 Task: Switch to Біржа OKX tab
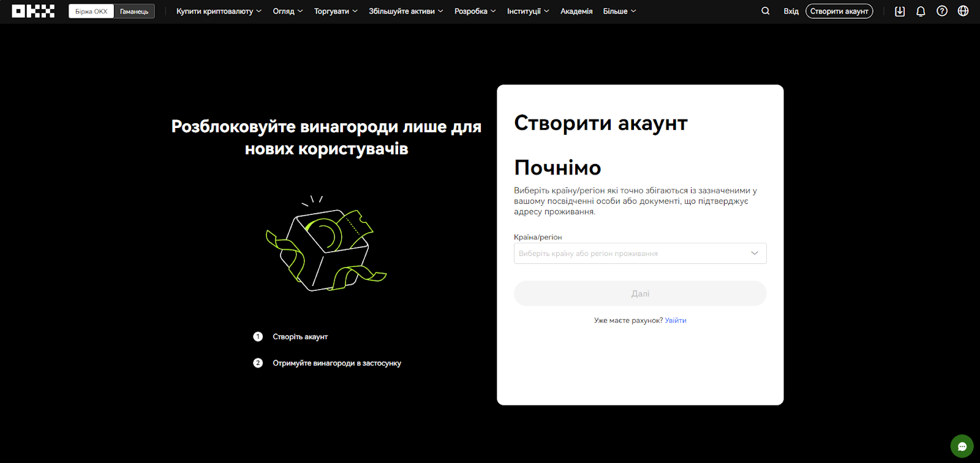point(91,11)
